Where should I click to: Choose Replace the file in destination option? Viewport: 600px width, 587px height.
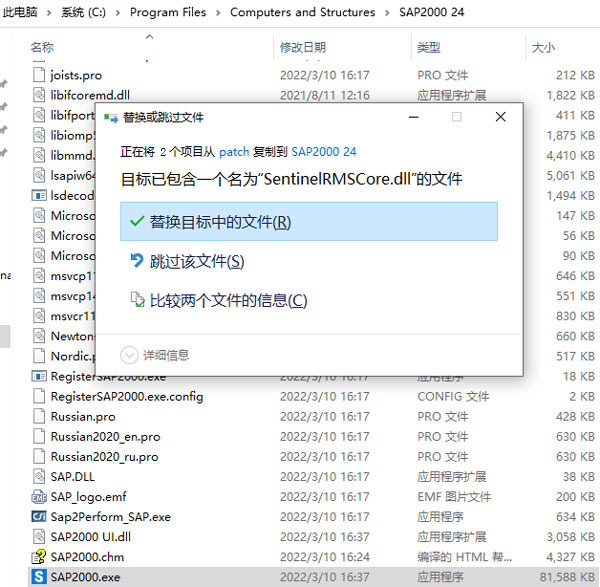coord(309,222)
